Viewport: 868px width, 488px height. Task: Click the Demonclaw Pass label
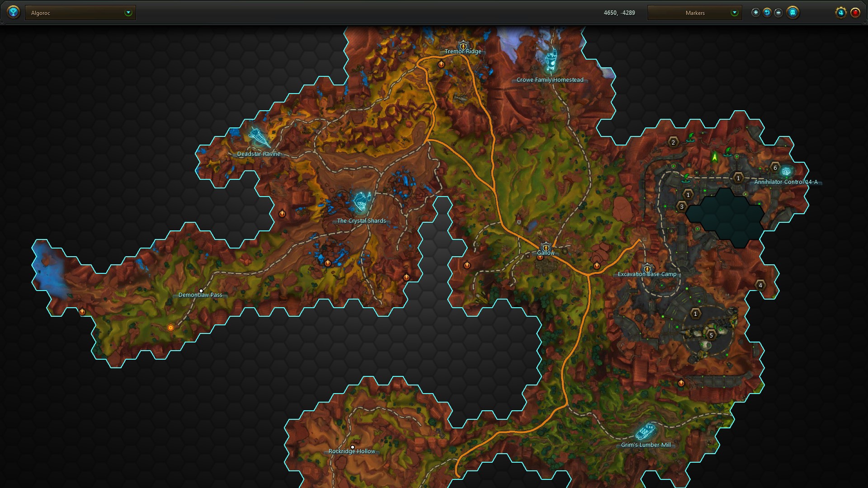pyautogui.click(x=200, y=295)
